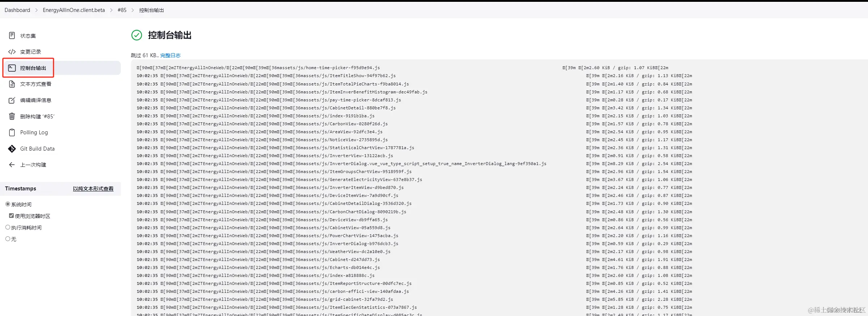Expand the chevron after EnergyAllInOne.client.beta breadcrumb
Screen dimensions: 868x316
(x=111, y=10)
